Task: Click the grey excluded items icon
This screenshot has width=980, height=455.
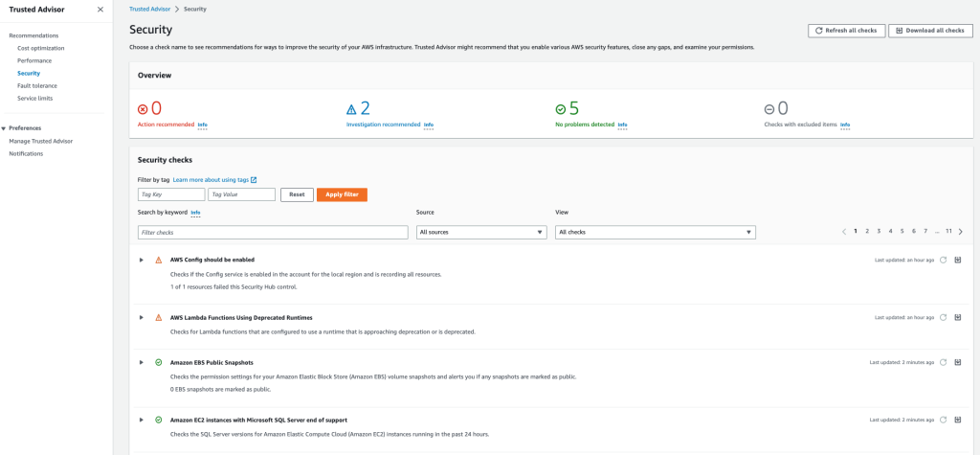Action: point(769,109)
